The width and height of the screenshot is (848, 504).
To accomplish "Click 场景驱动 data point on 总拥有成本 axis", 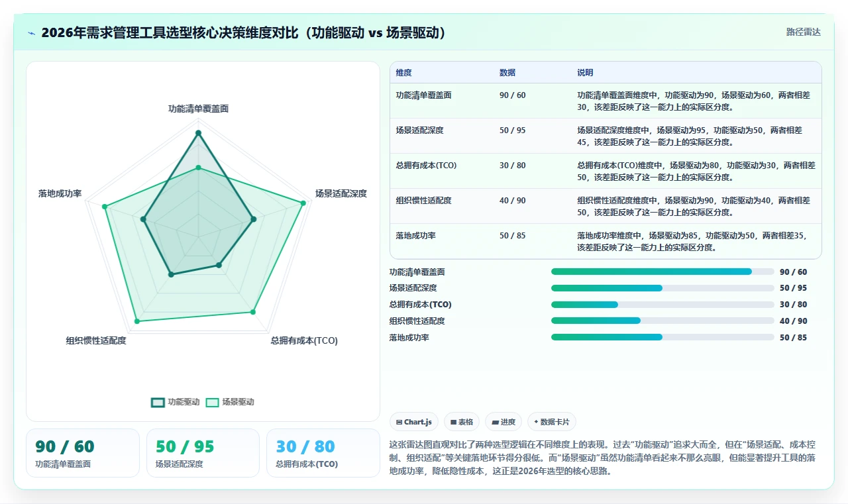I will (252, 312).
